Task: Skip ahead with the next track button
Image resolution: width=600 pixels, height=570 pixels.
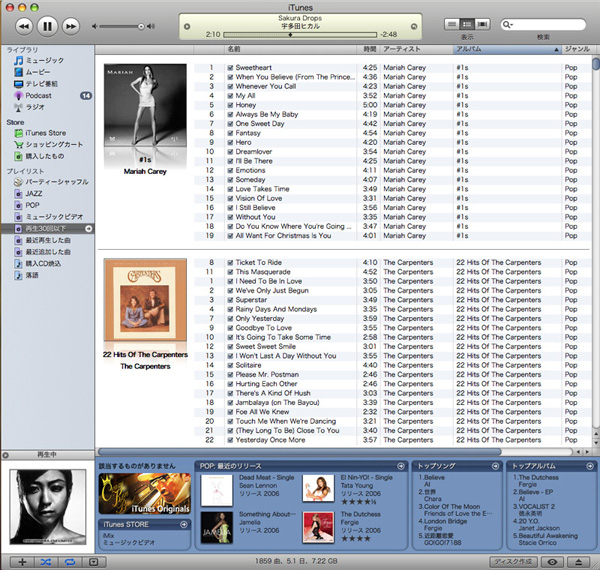Action: (71, 26)
